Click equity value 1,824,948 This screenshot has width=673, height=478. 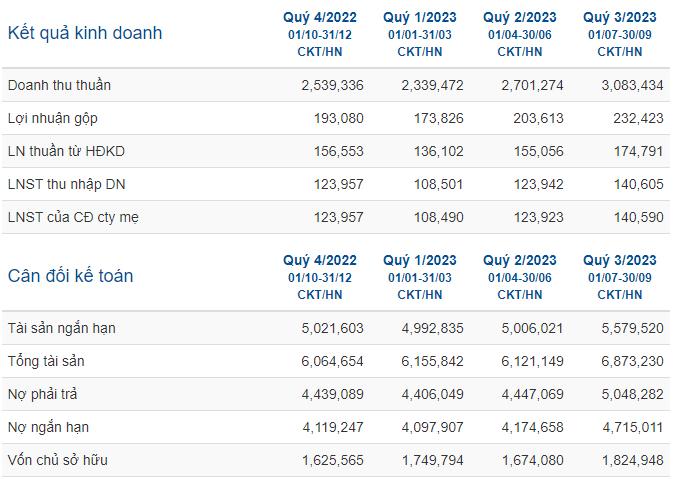(632, 461)
